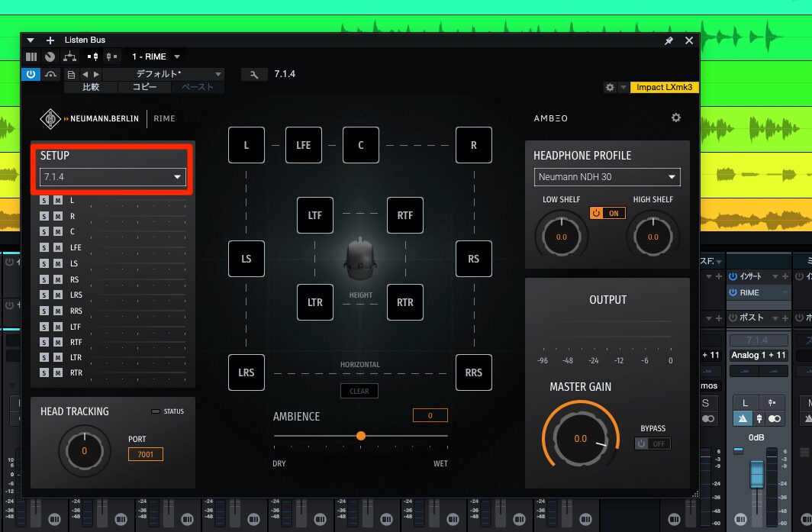
Task: Click the add plus icon near Listen Bus
Action: 50,40
